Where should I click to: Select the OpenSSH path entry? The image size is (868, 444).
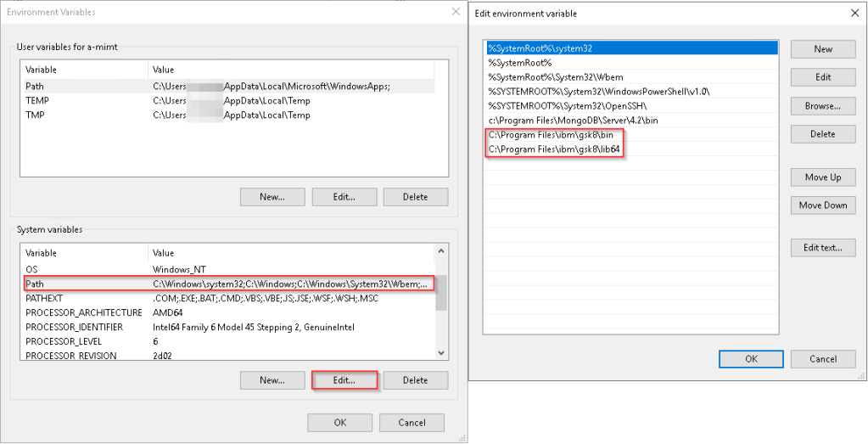click(568, 105)
